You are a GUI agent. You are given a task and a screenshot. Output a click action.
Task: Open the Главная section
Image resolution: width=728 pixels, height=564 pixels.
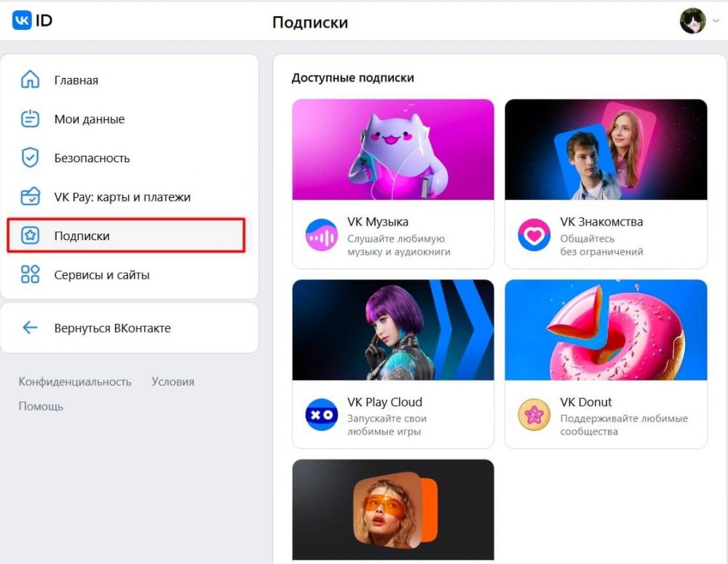pyautogui.click(x=76, y=80)
